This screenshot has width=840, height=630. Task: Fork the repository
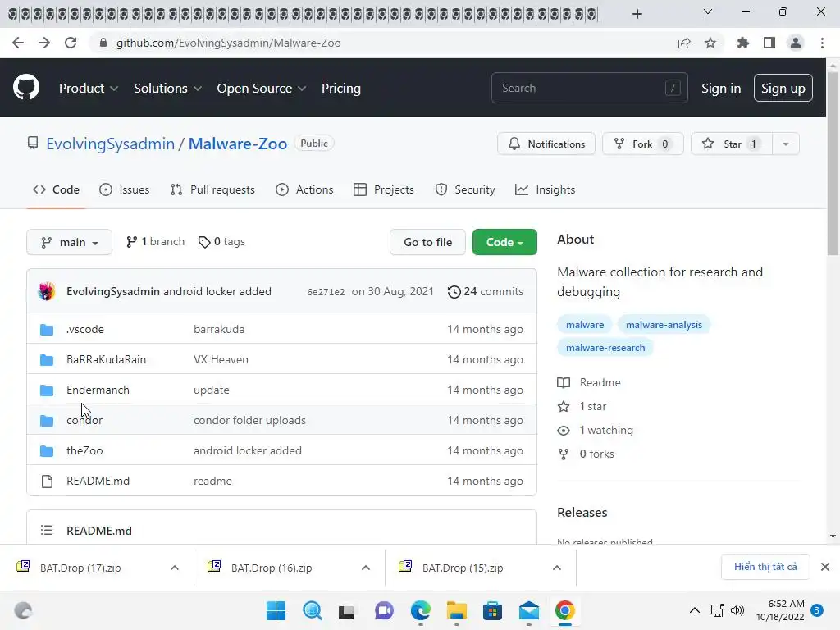643,144
